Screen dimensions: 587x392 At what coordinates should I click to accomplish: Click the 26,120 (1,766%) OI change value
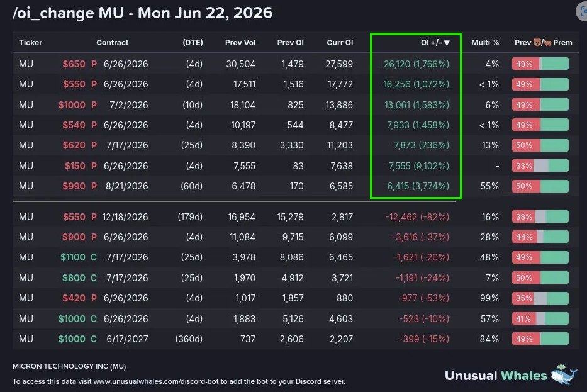(x=416, y=64)
